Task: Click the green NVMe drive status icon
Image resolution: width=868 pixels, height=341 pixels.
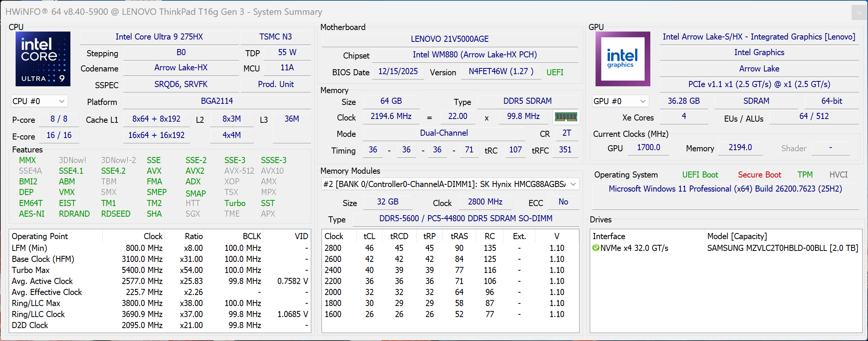Action: point(596,248)
